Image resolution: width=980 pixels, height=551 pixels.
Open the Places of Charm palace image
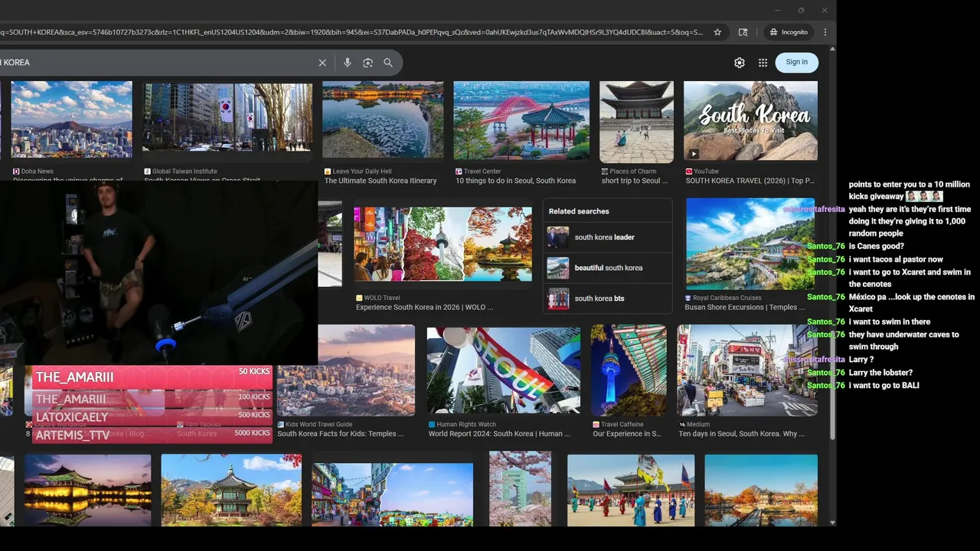pyautogui.click(x=636, y=121)
